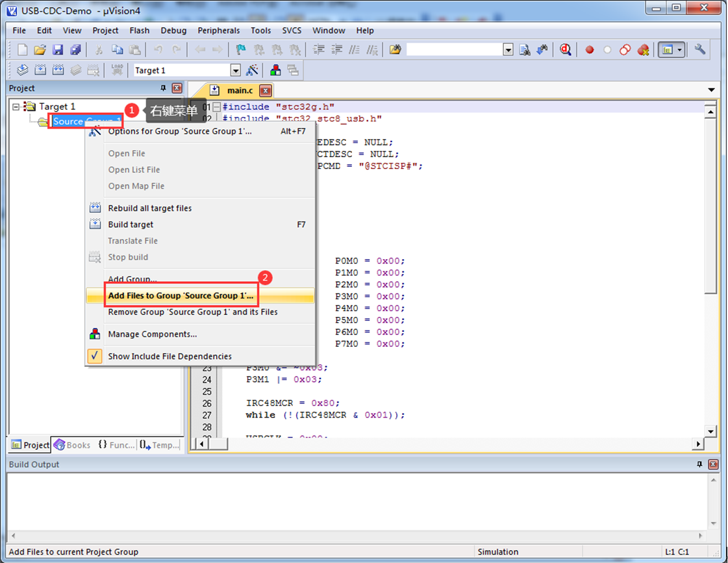Click the Unindent selection icon
This screenshot has height=563, width=728.
coord(336,49)
